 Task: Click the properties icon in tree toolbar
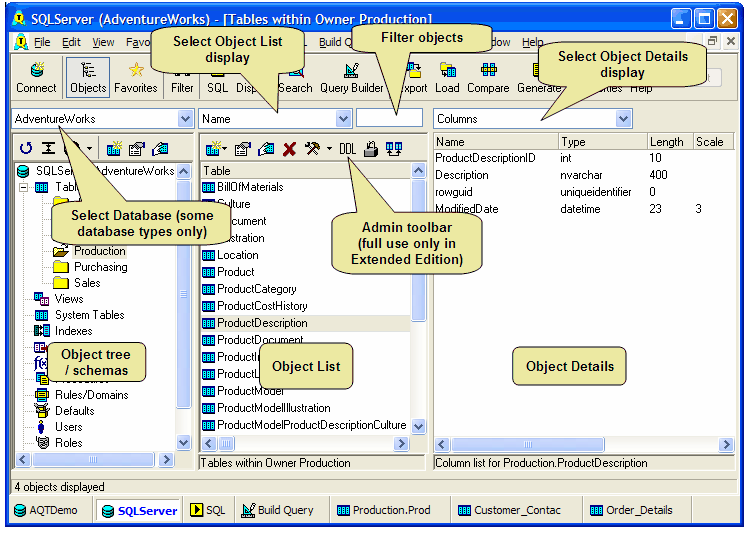(137, 149)
